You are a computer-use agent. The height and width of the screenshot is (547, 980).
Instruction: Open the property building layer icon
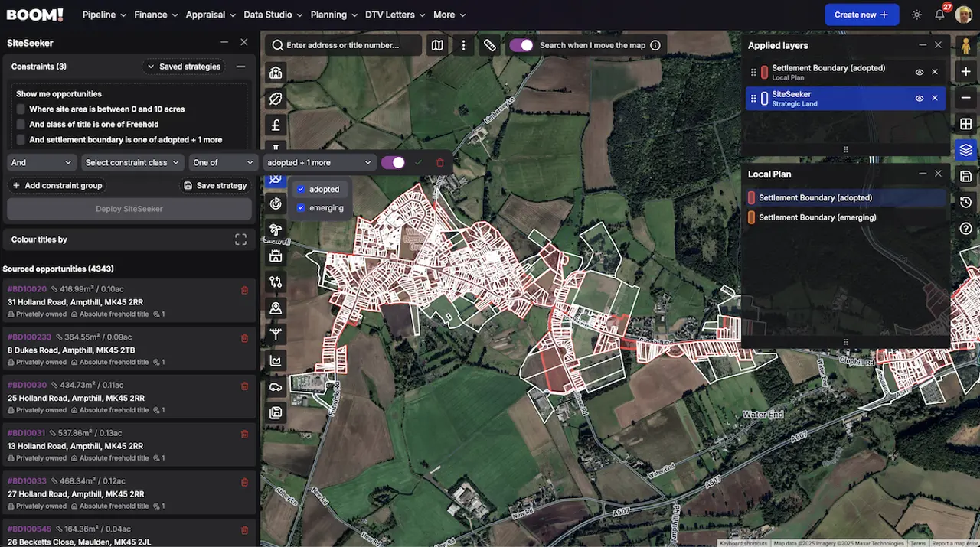click(276, 73)
